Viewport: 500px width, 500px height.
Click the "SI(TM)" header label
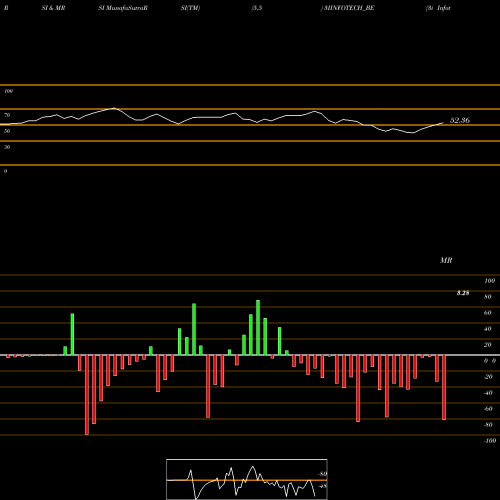[190, 8]
